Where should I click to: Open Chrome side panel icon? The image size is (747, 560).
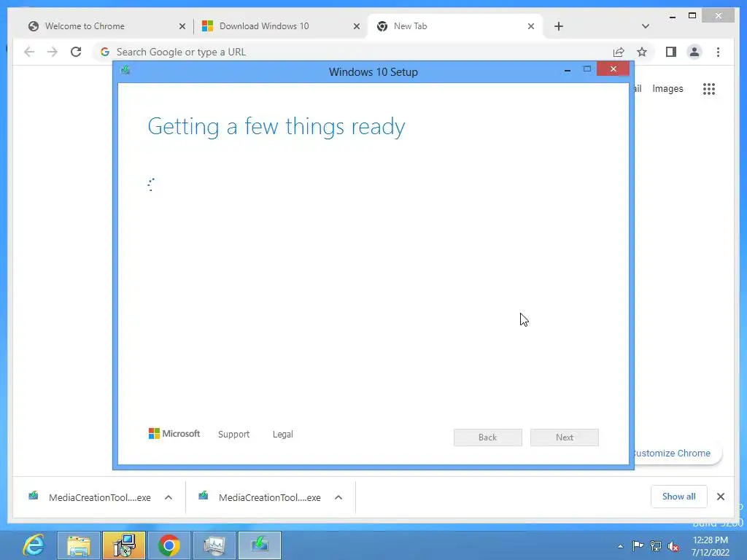pos(671,52)
